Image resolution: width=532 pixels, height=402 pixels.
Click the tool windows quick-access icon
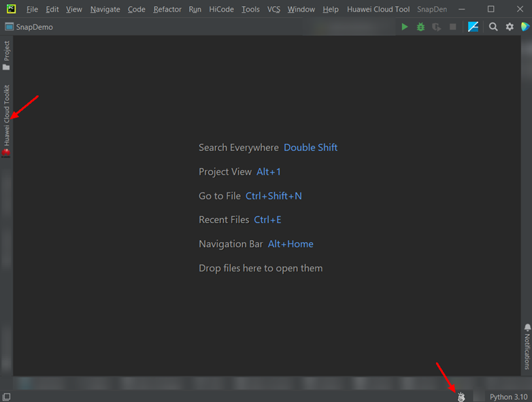[x=6, y=397]
